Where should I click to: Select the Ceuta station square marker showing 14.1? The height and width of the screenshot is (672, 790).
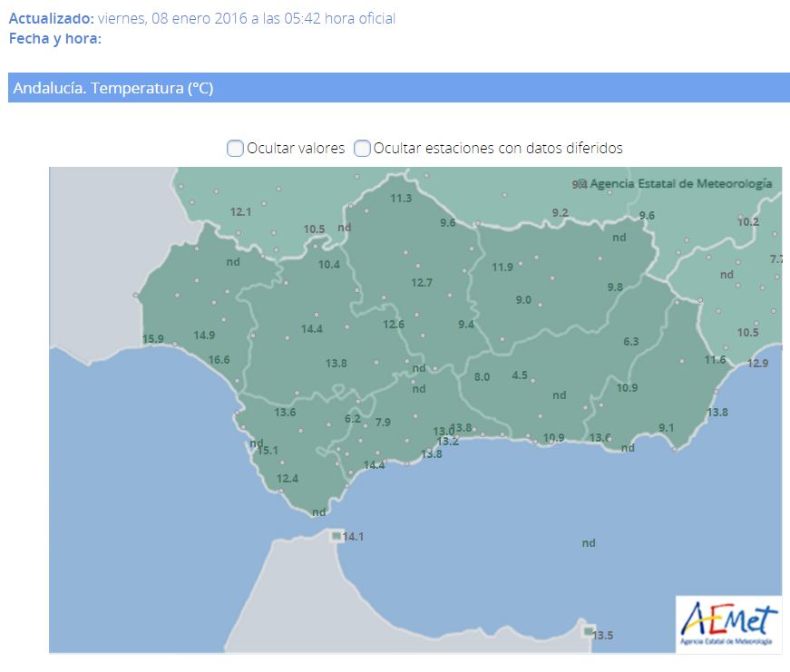click(x=337, y=536)
